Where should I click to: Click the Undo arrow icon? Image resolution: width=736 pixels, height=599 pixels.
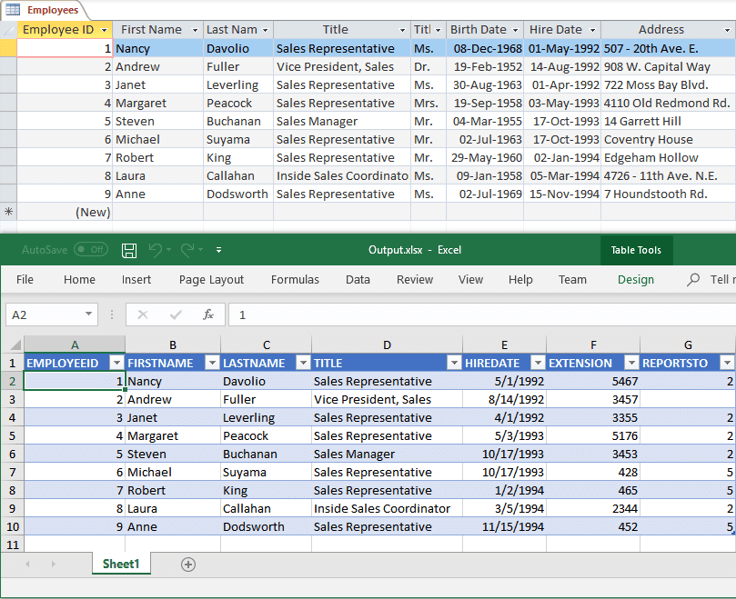point(155,250)
